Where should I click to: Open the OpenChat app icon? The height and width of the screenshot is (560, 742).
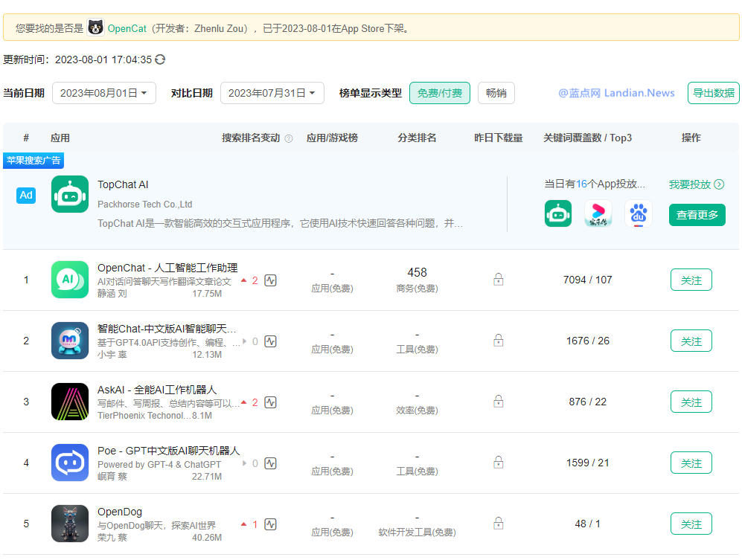point(70,280)
